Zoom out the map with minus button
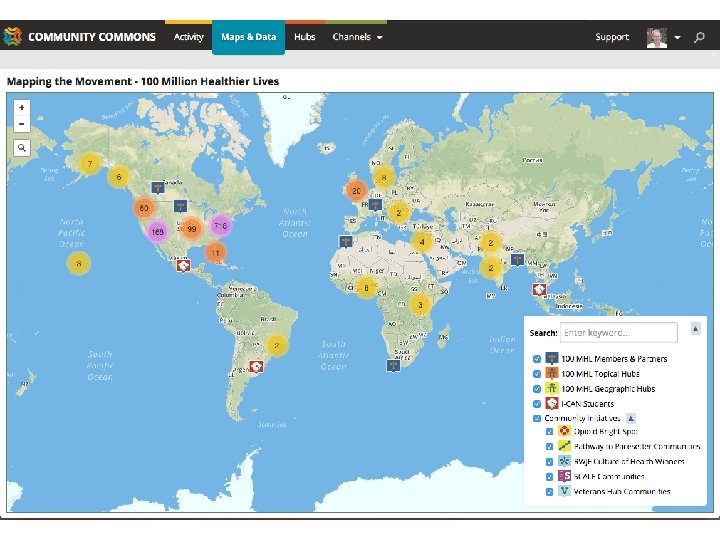The width and height of the screenshot is (720, 540). 22,124
